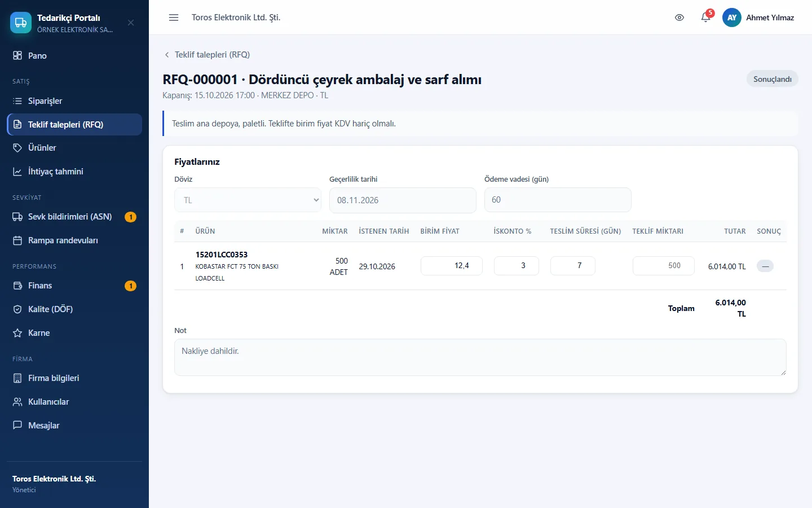The height and width of the screenshot is (508, 812).
Task: Click the Geçerlilik tarihi date field
Action: pyautogui.click(x=403, y=200)
